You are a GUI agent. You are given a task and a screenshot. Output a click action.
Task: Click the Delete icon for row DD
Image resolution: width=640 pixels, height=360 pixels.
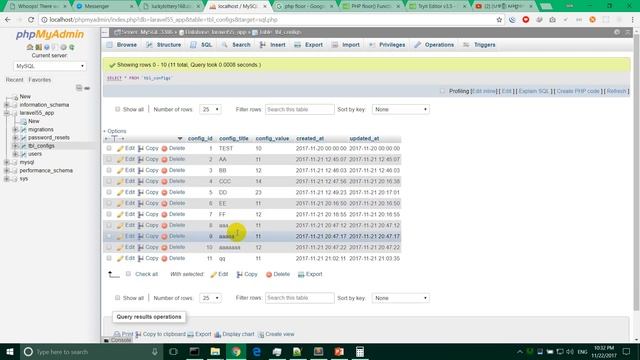(x=164, y=193)
